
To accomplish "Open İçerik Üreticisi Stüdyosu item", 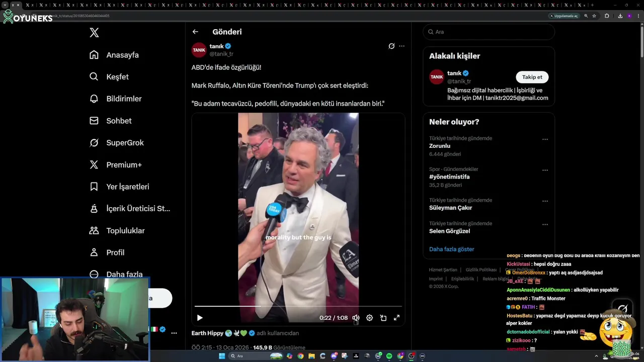I will 130,209.
